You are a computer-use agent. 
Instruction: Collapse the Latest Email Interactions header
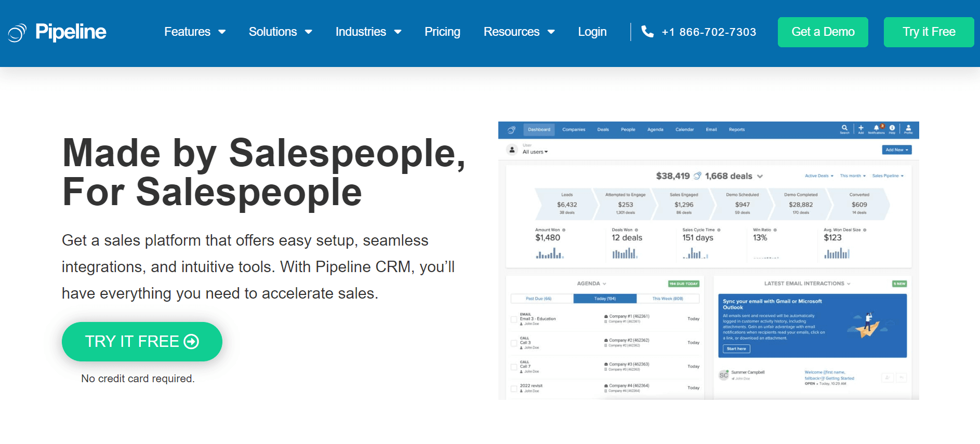[807, 284]
